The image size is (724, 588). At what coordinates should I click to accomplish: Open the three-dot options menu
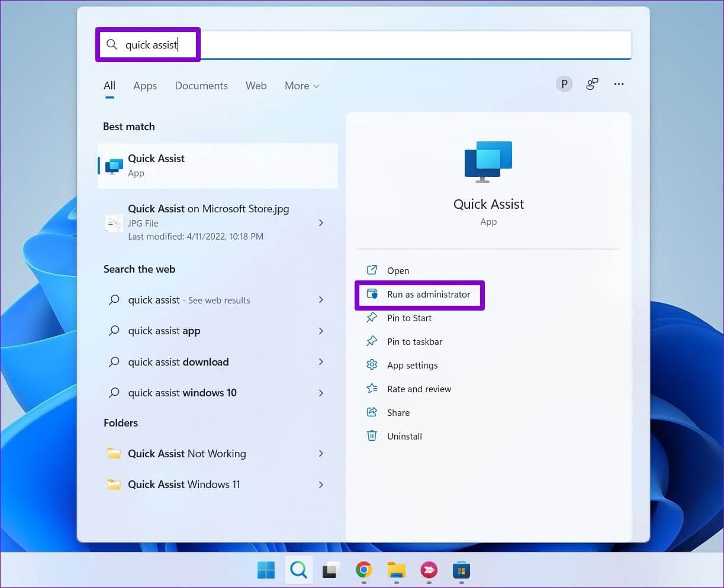coord(619,84)
